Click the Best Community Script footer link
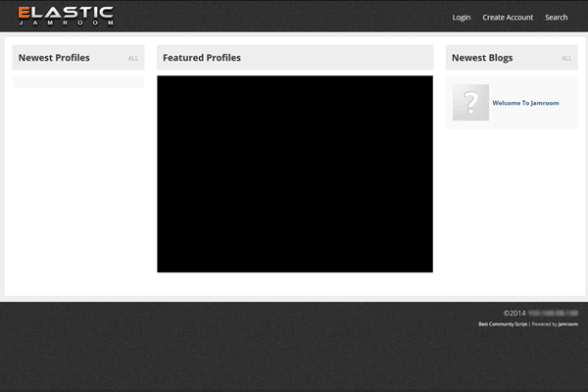588x392 pixels. 502,323
